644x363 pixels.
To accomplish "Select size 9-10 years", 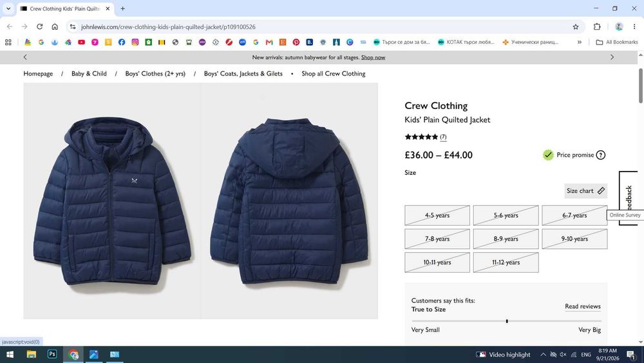I will tap(574, 239).
